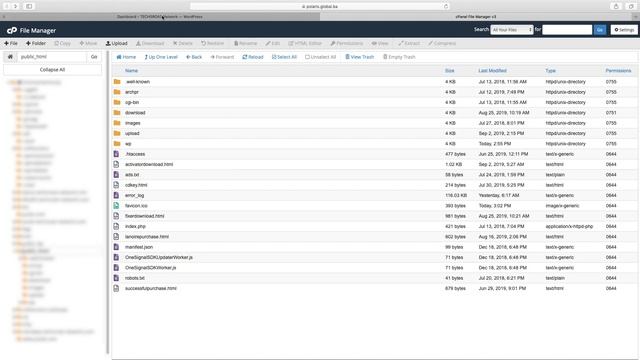Click the blue search Go button
Screen dimensions: 640x360
600,30
